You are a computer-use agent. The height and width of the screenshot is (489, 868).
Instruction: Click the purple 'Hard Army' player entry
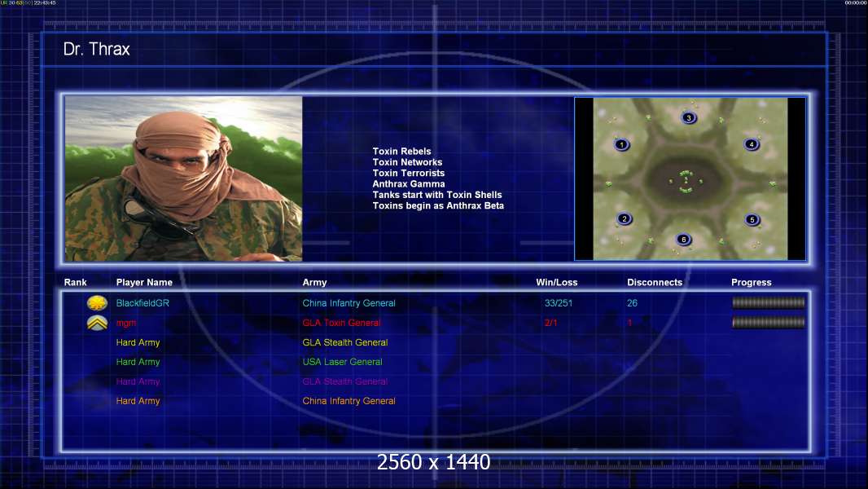(x=138, y=381)
